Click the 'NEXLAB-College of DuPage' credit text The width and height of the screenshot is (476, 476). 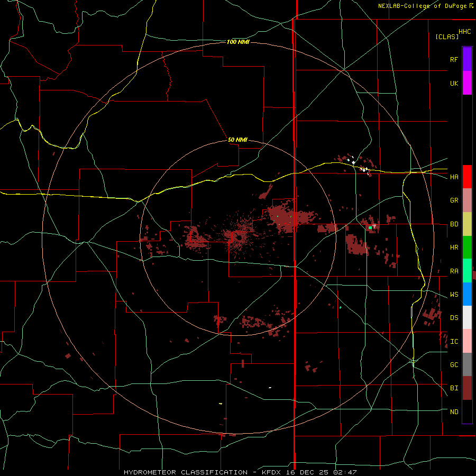point(423,6)
